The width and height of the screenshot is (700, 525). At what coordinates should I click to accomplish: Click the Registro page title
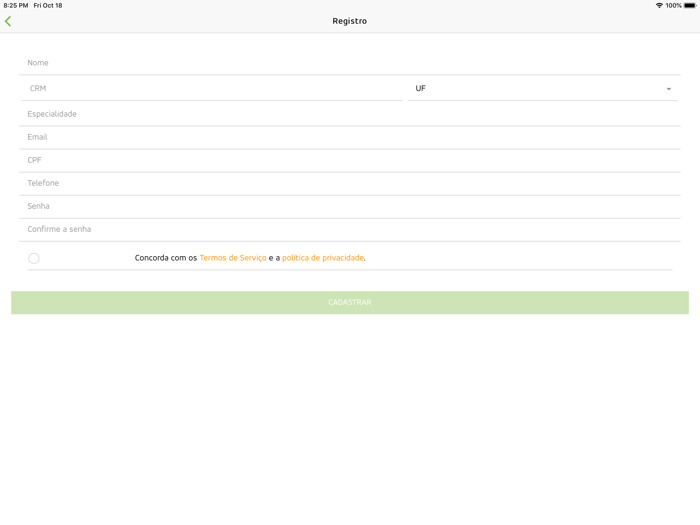click(350, 21)
